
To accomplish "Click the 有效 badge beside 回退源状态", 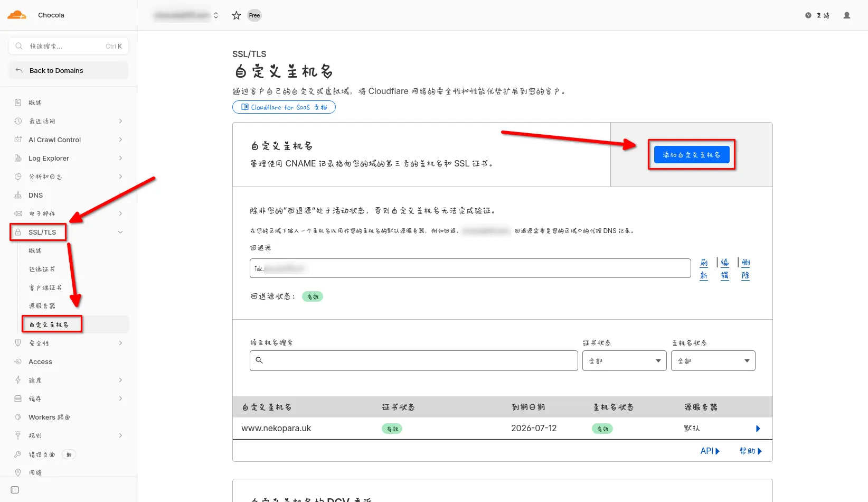I will click(x=313, y=297).
